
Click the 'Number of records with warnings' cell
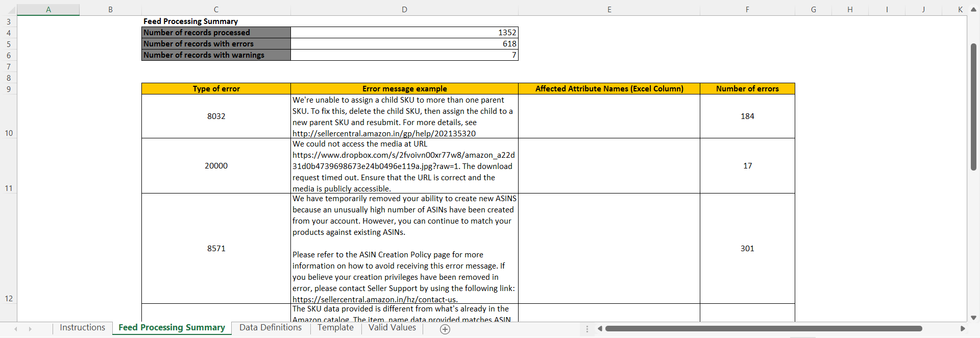pyautogui.click(x=216, y=55)
